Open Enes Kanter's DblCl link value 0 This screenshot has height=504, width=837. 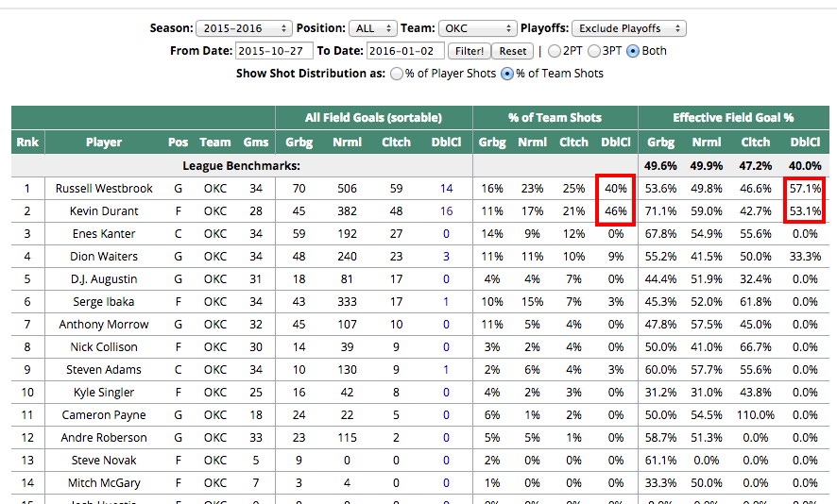(446, 234)
